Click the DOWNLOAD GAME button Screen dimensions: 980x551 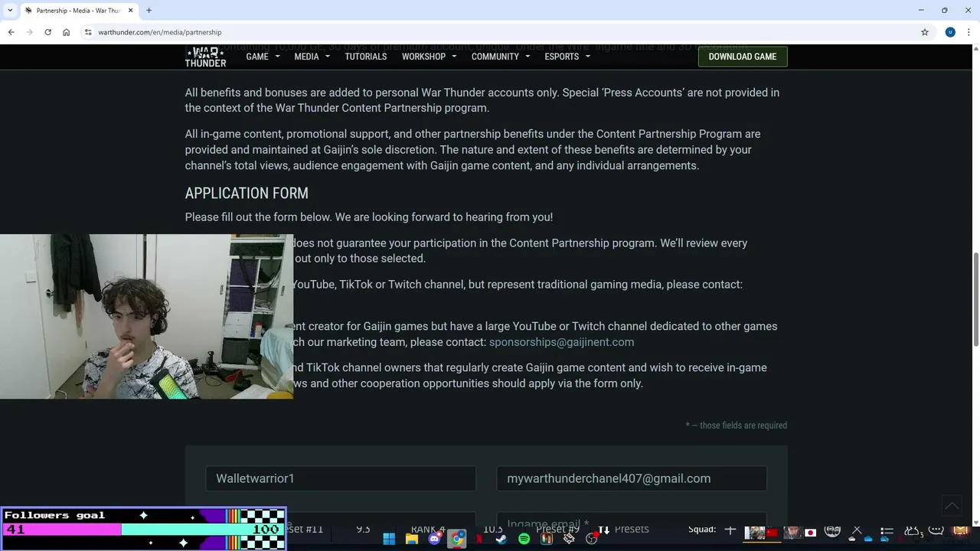point(743,57)
